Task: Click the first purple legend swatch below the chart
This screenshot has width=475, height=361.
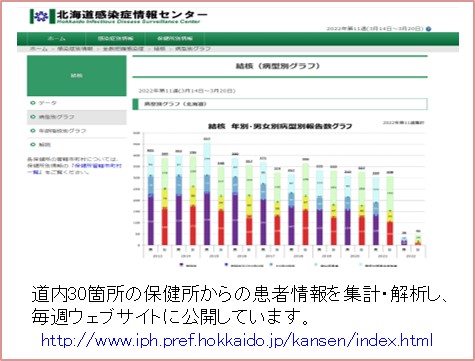Action: coord(181,265)
